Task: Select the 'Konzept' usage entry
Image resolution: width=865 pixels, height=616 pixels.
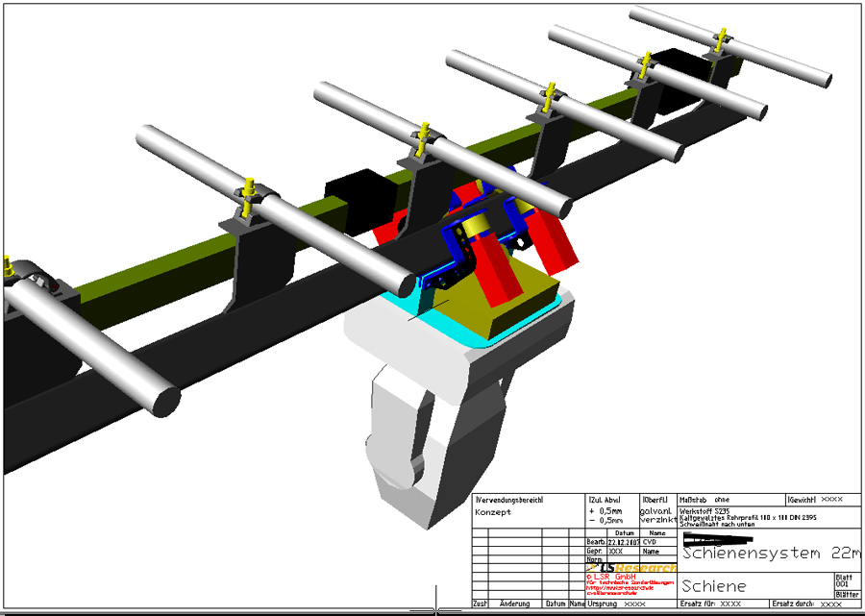Action: pos(493,512)
